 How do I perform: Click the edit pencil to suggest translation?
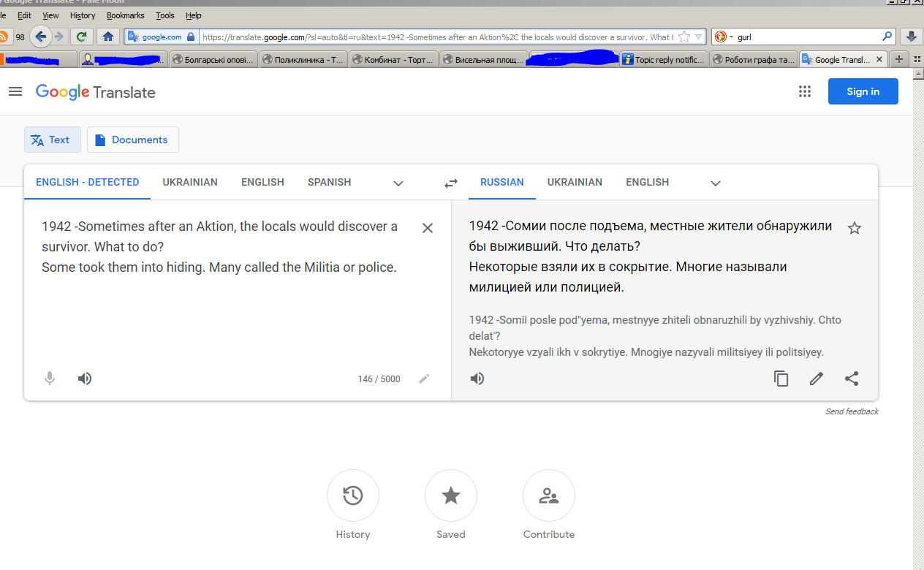[817, 379]
